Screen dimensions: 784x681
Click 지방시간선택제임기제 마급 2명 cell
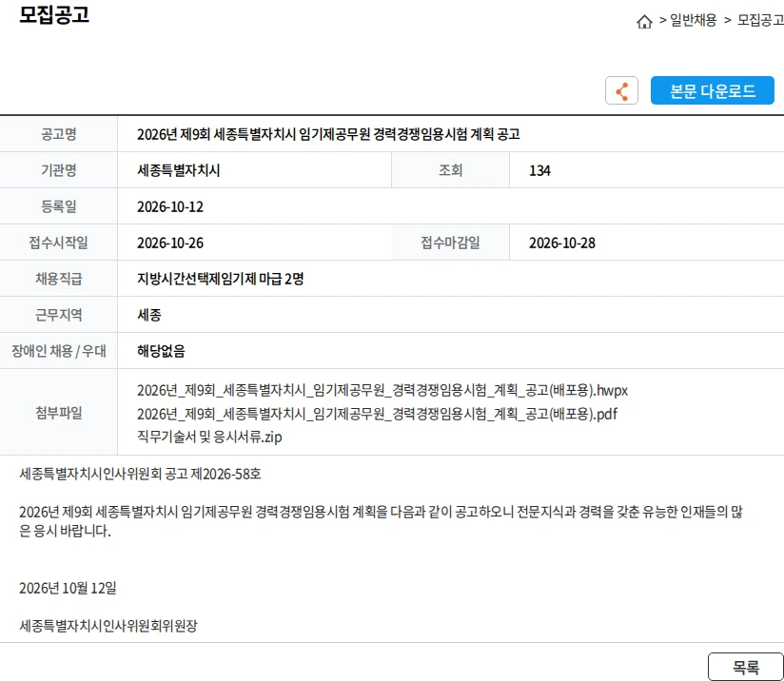pyautogui.click(x=221, y=279)
